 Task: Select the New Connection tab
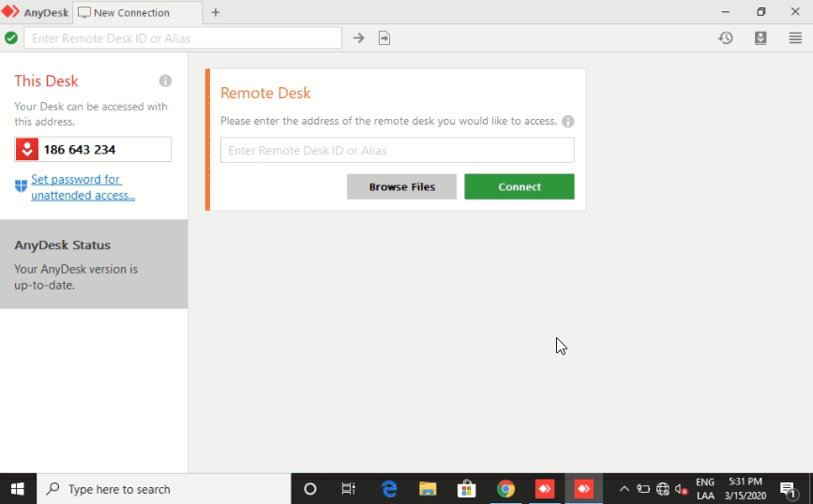(137, 12)
